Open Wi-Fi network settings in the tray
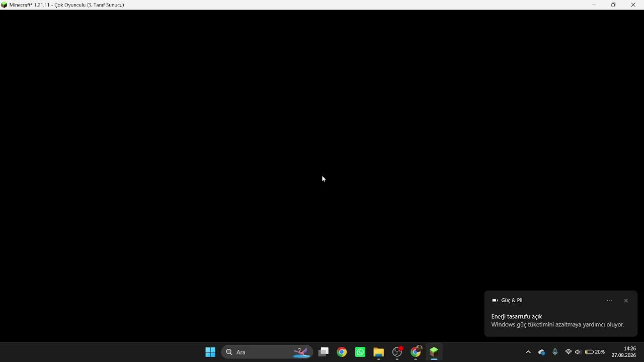This screenshot has width=644, height=362. (x=569, y=352)
